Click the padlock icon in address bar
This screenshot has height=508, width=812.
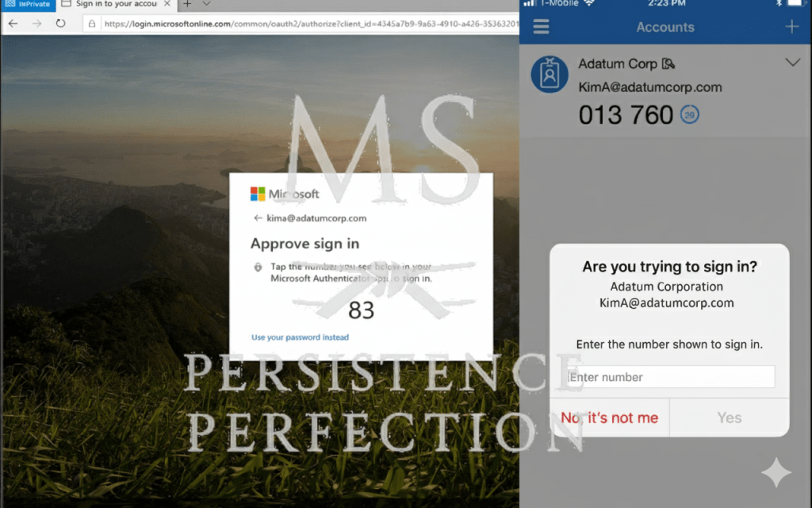pos(93,24)
